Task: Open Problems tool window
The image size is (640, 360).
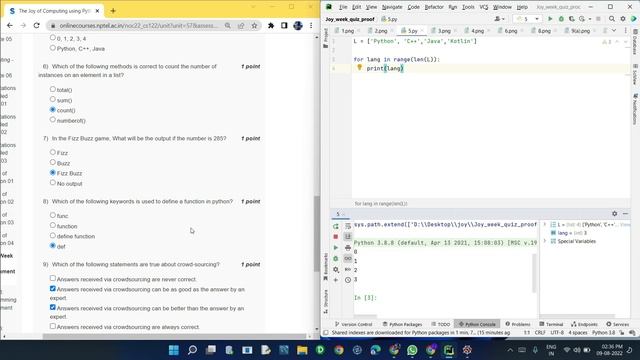Action: pyautogui.click(x=518, y=324)
